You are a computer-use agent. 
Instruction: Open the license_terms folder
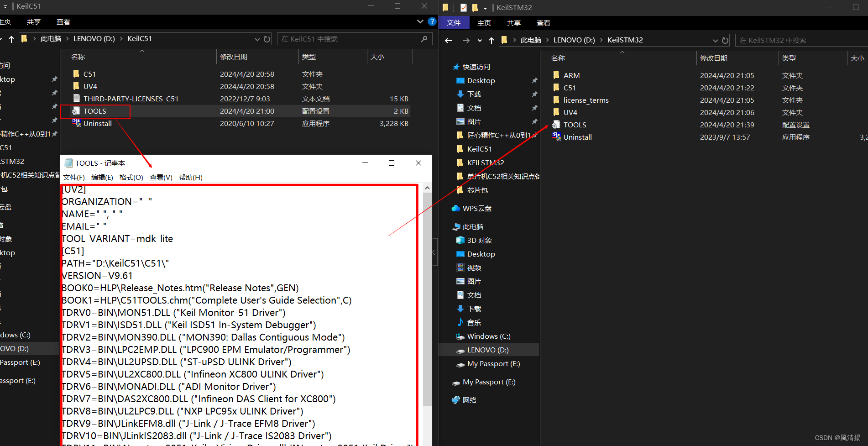point(586,100)
